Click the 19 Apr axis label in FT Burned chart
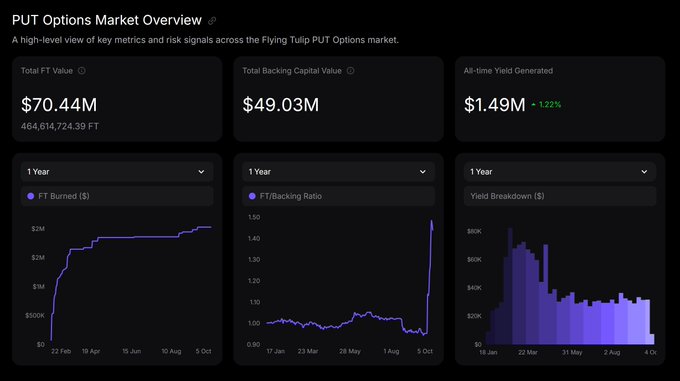680x381 pixels. point(91,351)
